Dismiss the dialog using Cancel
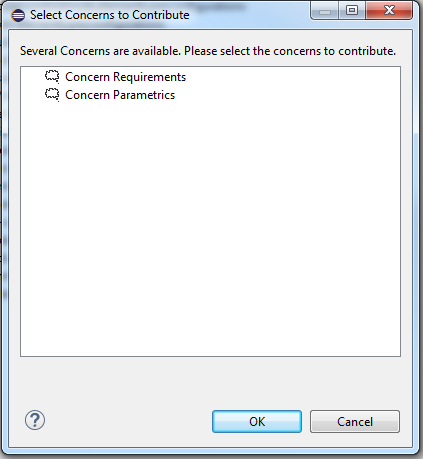Screen dimensions: 423x459 (x=355, y=422)
